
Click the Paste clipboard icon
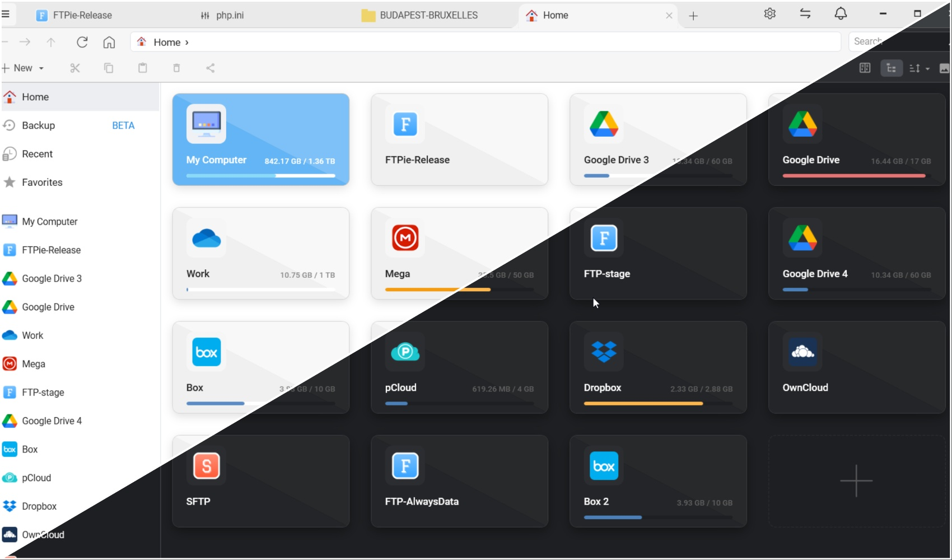(x=143, y=68)
